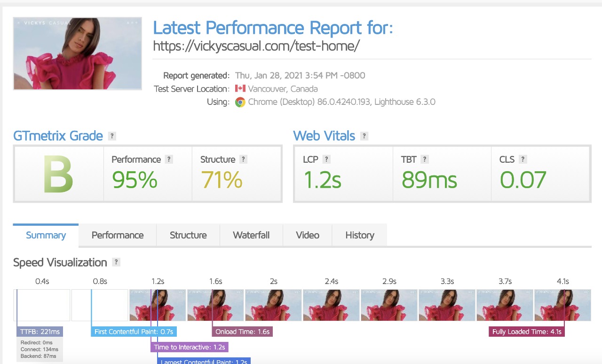Screen dimensions: 602x364
Task: Click the Canada flag icon
Action: tap(240, 88)
